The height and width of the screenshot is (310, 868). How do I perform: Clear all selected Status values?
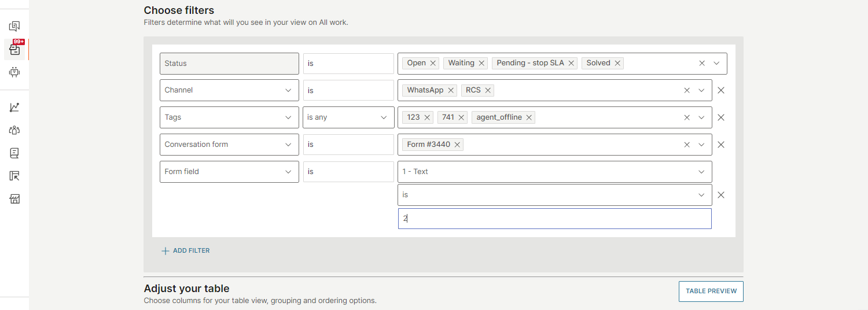(702, 63)
